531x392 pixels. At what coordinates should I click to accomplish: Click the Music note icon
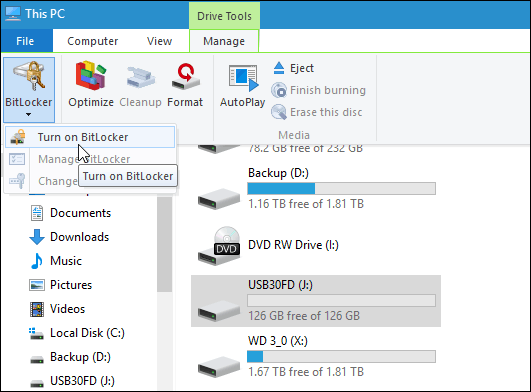[x=37, y=261]
